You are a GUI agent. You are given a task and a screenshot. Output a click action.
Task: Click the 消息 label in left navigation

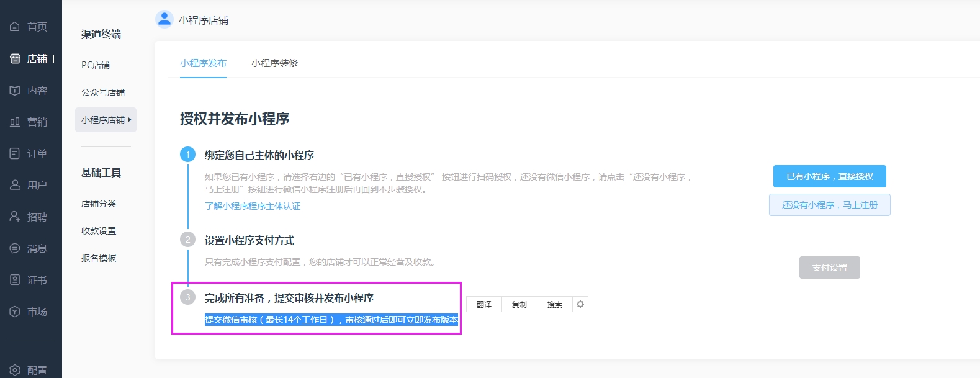point(37,248)
